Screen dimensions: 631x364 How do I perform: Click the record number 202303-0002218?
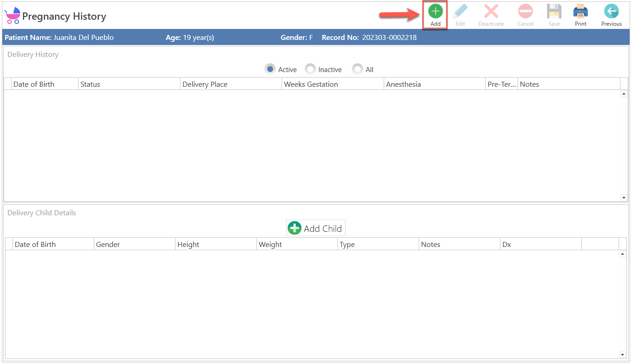click(x=389, y=37)
